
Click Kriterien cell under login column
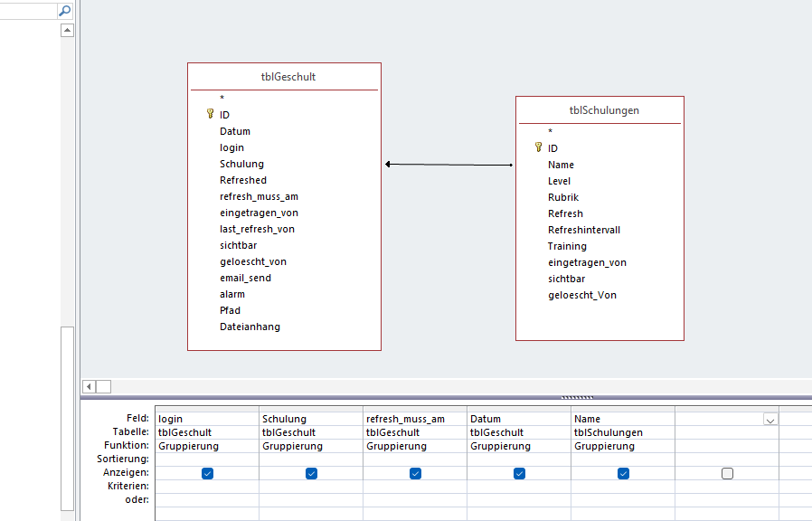tap(207, 487)
